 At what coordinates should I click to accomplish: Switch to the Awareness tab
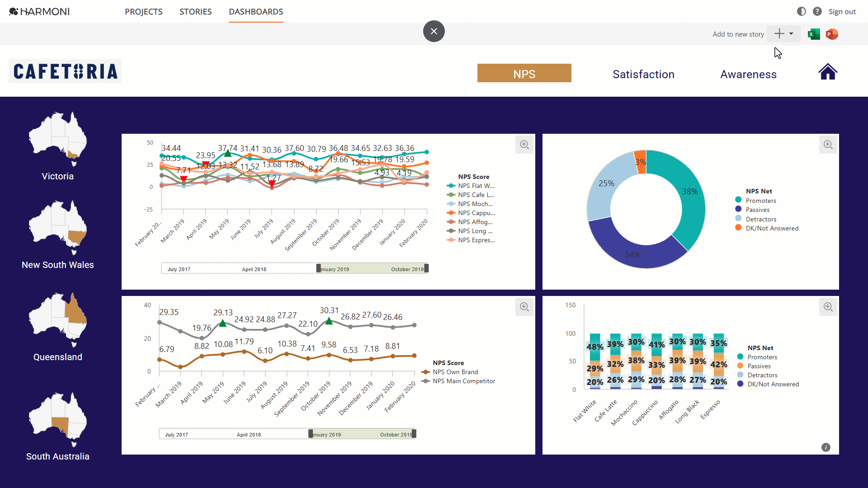(x=748, y=74)
